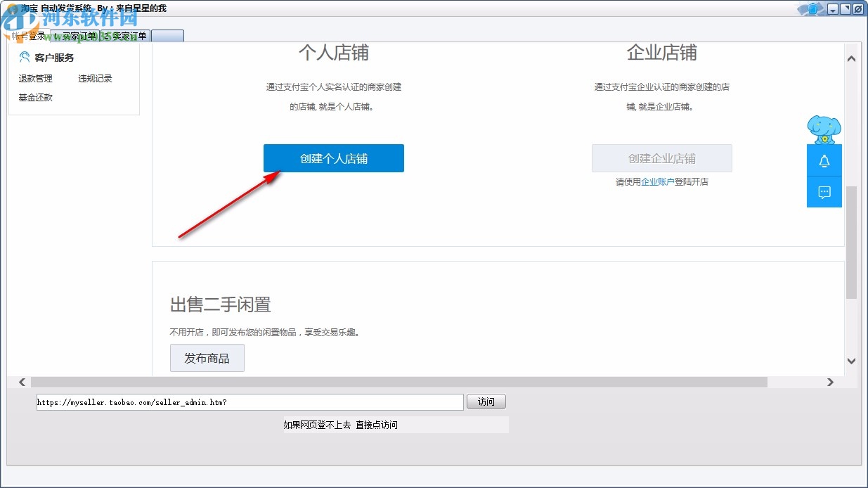Open 退款管理 in the sidebar
This screenshot has width=868, height=488.
coord(34,78)
